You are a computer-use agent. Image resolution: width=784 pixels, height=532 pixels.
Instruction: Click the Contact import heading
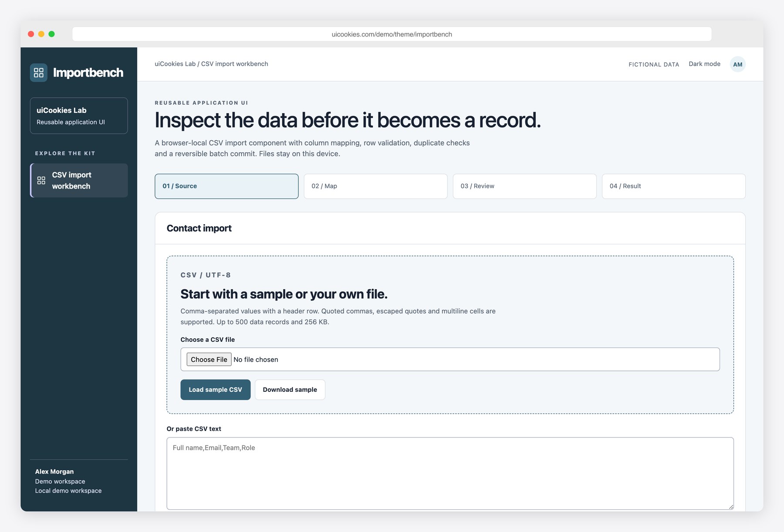coord(199,228)
